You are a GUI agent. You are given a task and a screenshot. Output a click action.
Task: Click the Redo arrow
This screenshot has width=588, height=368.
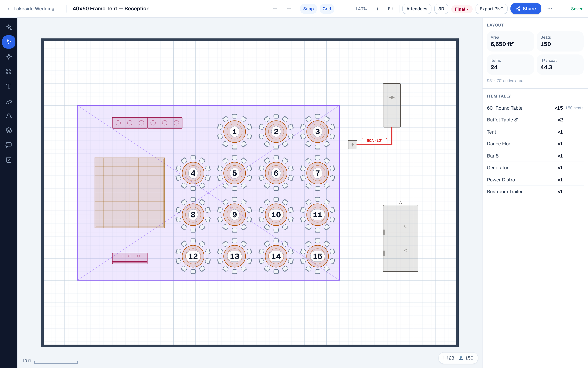click(289, 8)
